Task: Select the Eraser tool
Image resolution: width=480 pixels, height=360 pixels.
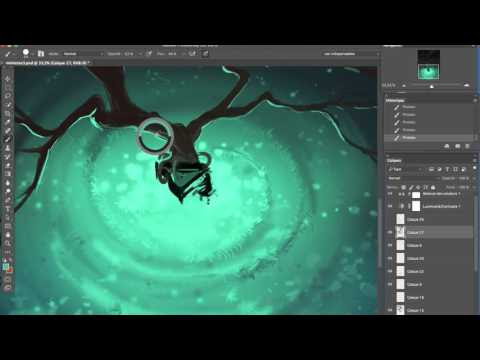Action: click(x=8, y=165)
